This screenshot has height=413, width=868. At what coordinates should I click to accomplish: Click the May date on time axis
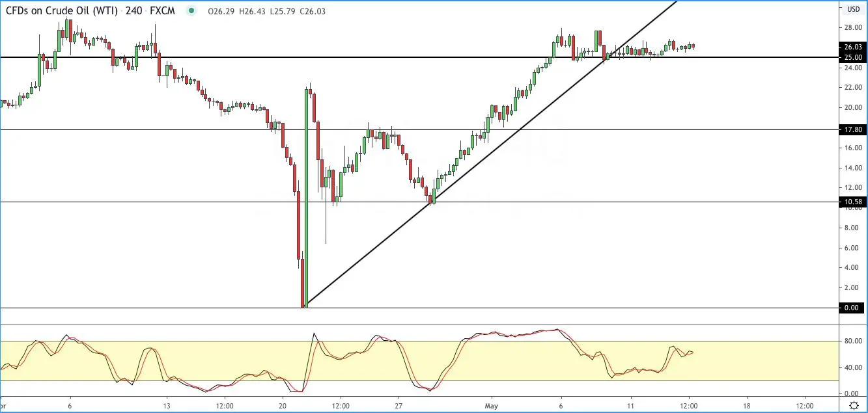(x=492, y=403)
